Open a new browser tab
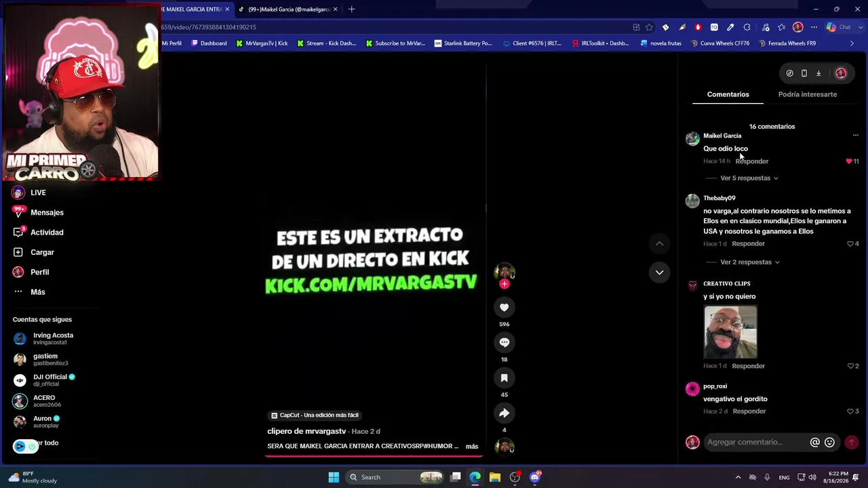Image resolution: width=868 pixels, height=488 pixels. [351, 9]
